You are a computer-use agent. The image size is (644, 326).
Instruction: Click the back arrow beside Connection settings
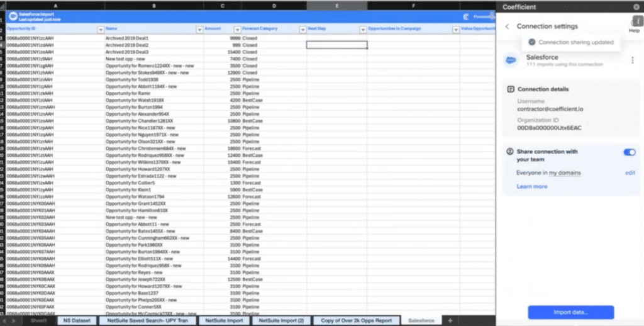click(x=508, y=26)
